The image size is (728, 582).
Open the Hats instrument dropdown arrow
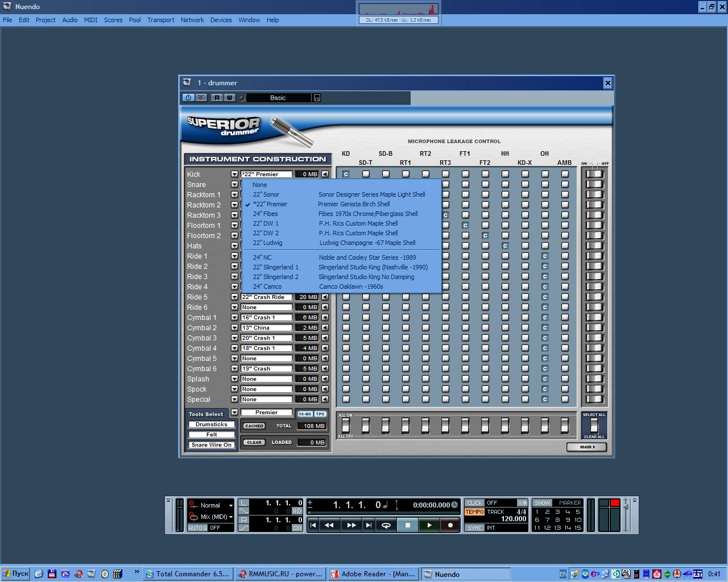coord(234,246)
